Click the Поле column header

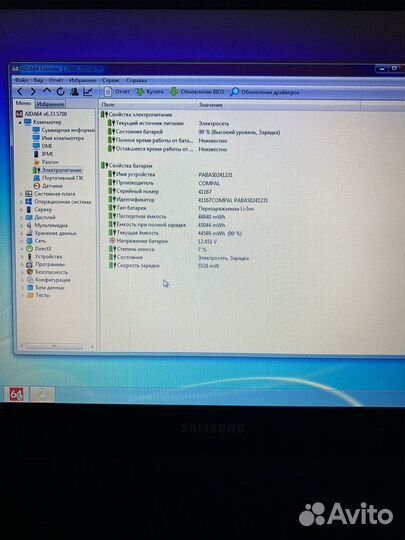click(x=148, y=104)
